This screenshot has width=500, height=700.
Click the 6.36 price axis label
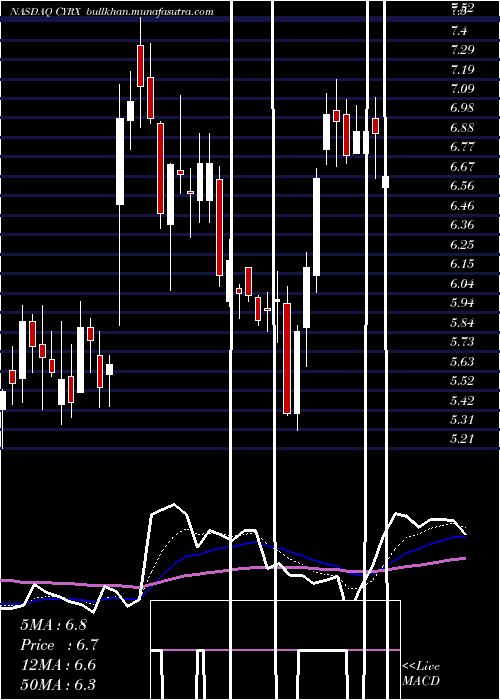462,225
